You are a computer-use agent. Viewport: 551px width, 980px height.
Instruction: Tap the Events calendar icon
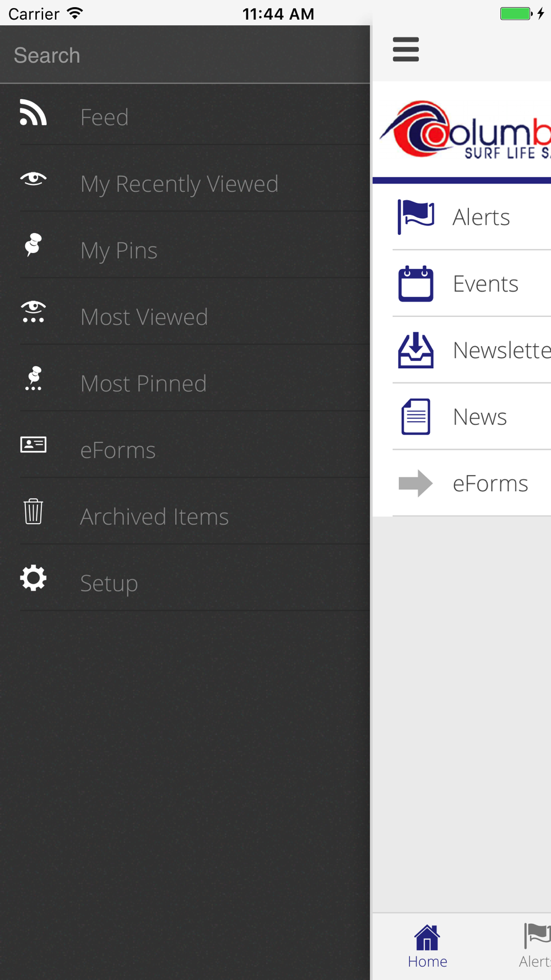tap(415, 283)
